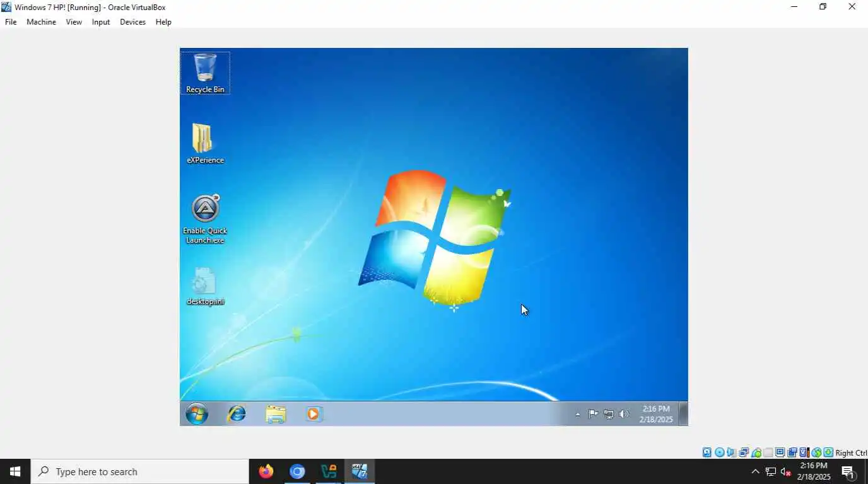The width and height of the screenshot is (868, 484).
Task: Click VirtualBox keyboard capture indicator
Action: click(x=828, y=452)
